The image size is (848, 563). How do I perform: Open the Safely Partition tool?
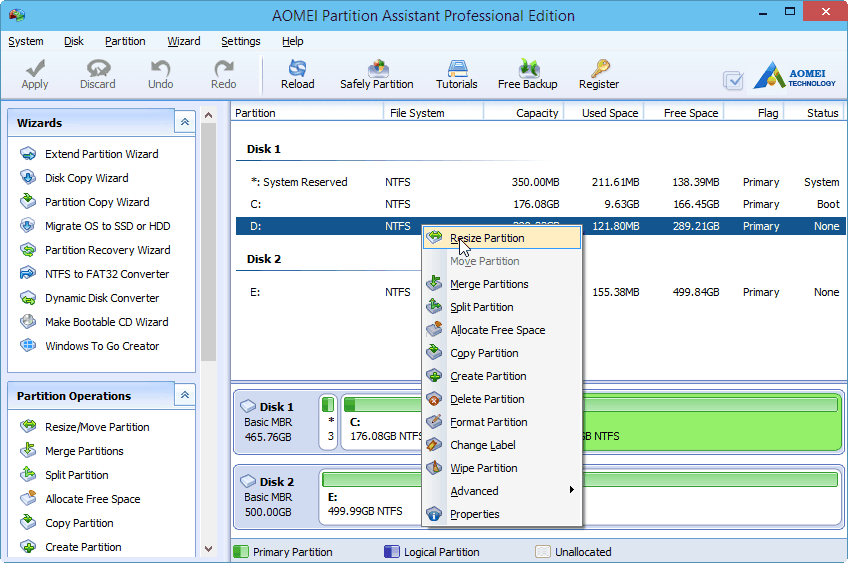coord(377,74)
